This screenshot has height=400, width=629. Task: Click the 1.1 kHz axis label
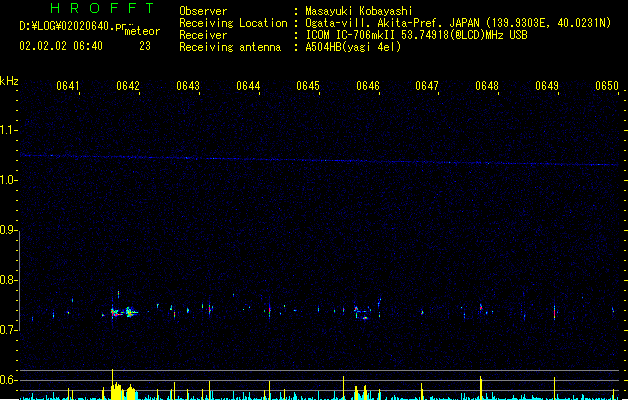[8, 130]
